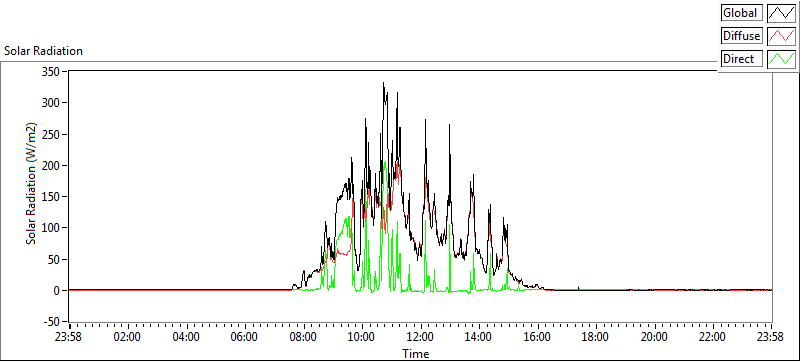800x361 pixels.
Task: Click the Solar Radiation graph title
Action: pyautogui.click(x=43, y=51)
